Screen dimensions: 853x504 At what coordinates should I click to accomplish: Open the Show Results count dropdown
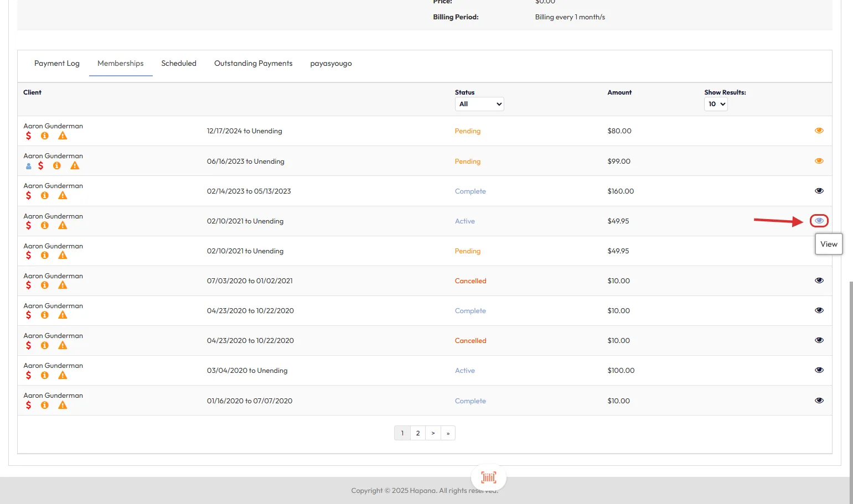click(x=715, y=104)
